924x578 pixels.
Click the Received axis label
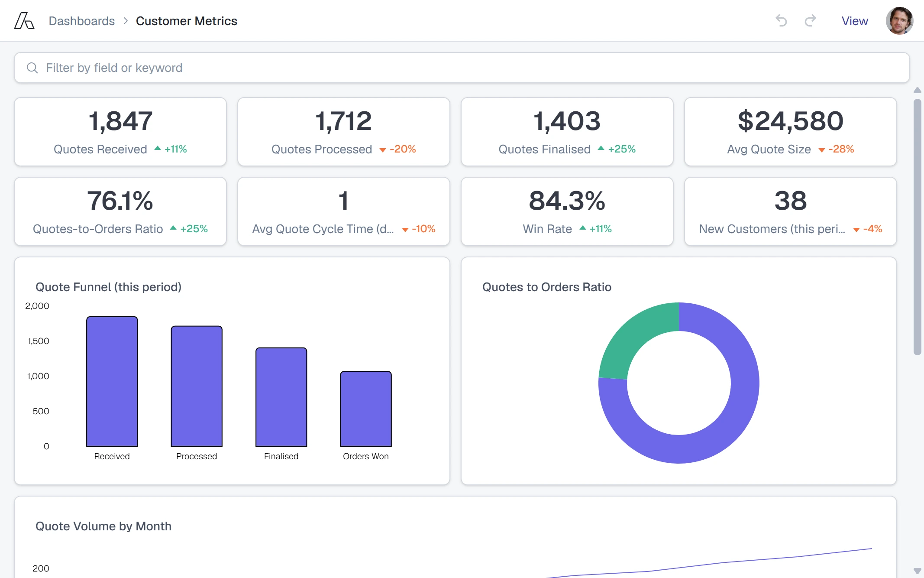(x=112, y=456)
